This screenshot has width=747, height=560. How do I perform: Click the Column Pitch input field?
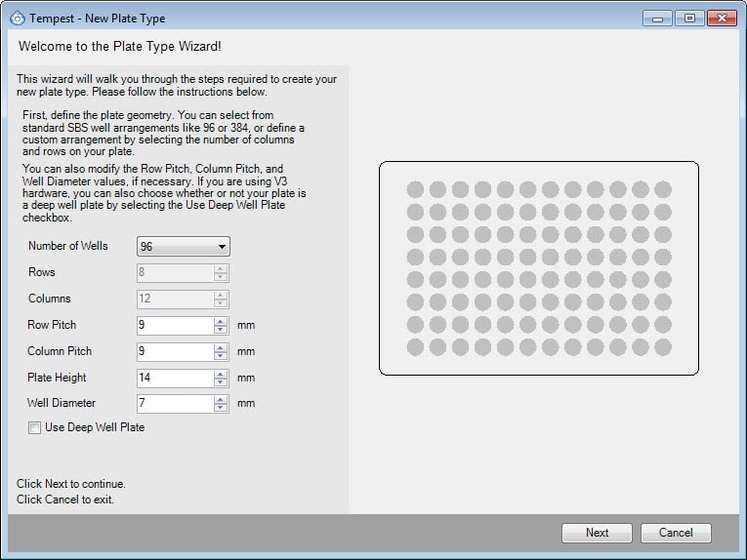click(175, 351)
